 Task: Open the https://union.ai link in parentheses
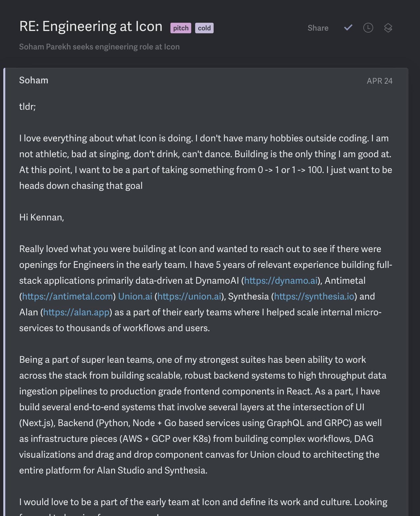pos(189,296)
